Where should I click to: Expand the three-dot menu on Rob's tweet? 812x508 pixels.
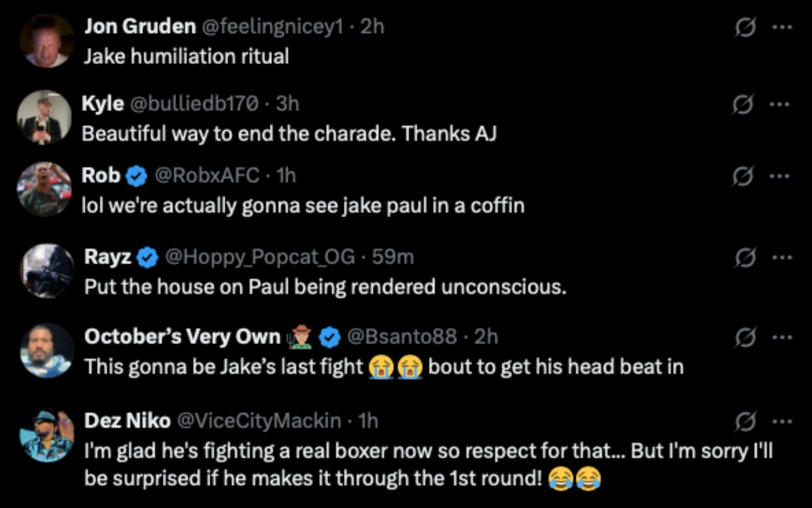[780, 176]
